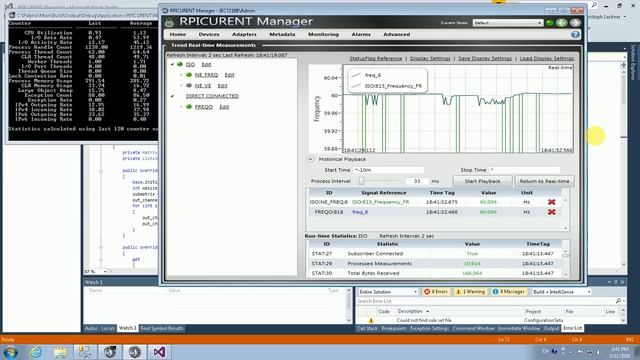
Task: Remove the ISO:NE_FREQ:8 measurement row
Action: tap(551, 202)
